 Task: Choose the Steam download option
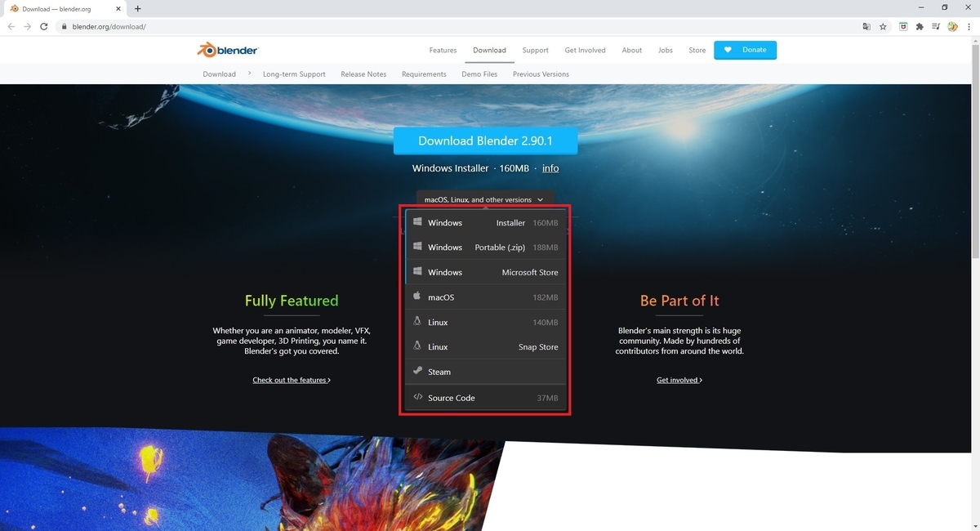[485, 372]
